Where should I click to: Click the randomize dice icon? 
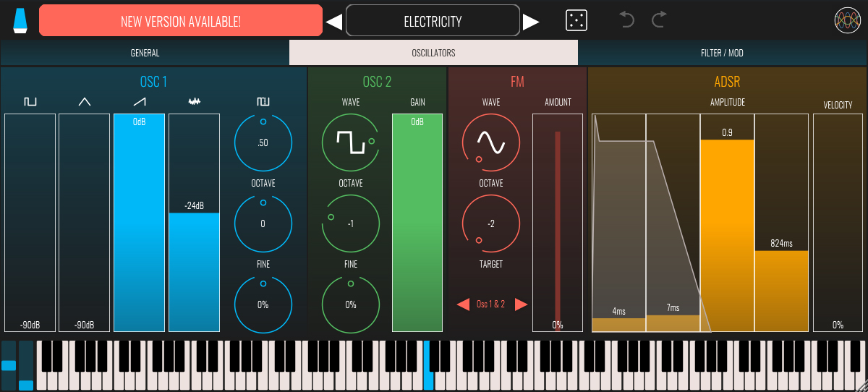pos(576,20)
